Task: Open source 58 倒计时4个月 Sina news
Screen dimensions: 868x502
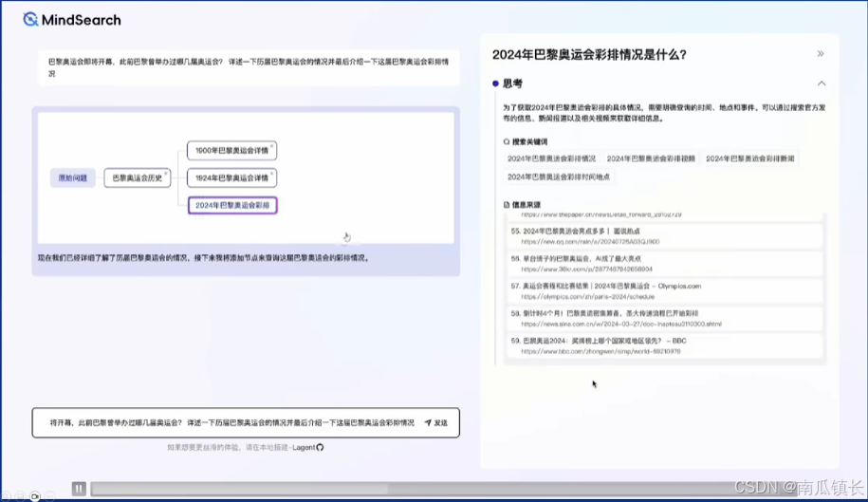Action: tap(664, 318)
